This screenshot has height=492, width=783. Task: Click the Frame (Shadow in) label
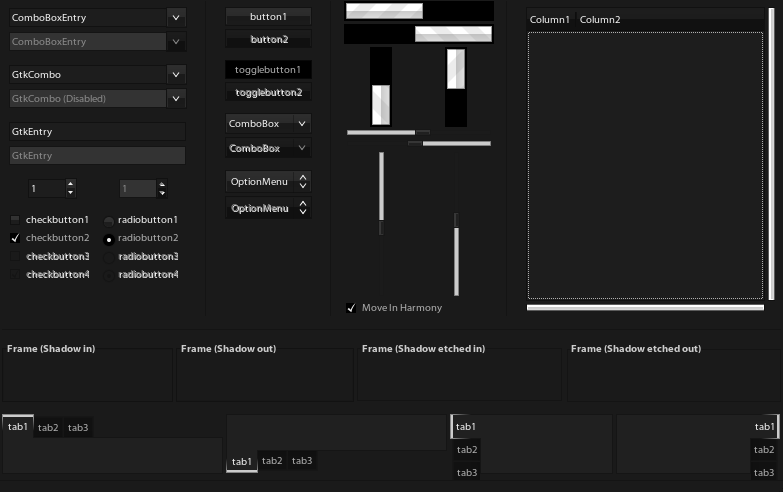51,349
